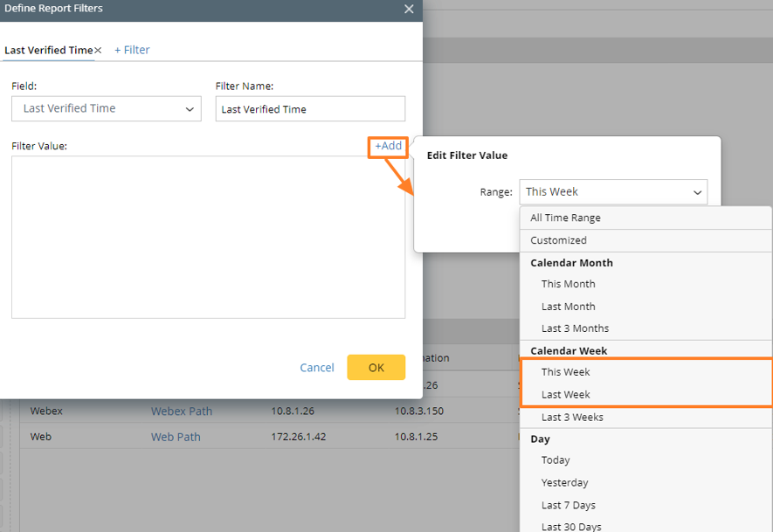Screen dimensions: 773x532
Task: Select Last Month from the range list
Action: click(645, 307)
